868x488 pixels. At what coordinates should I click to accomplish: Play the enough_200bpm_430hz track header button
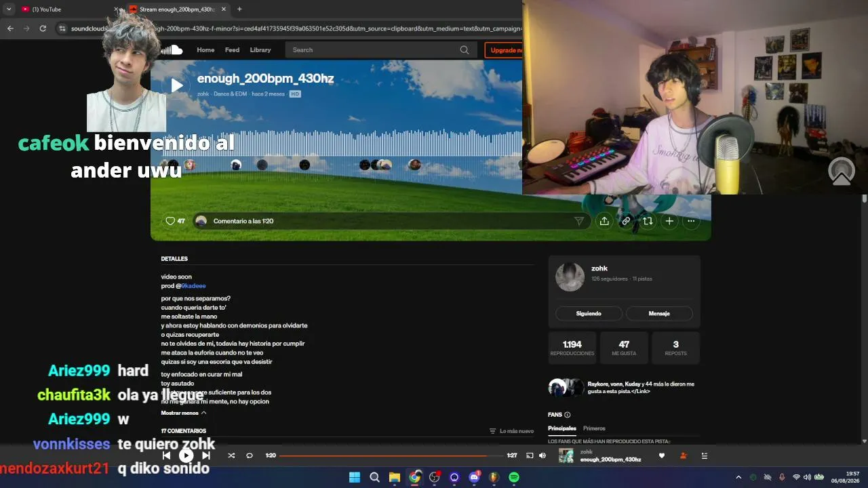click(x=176, y=85)
